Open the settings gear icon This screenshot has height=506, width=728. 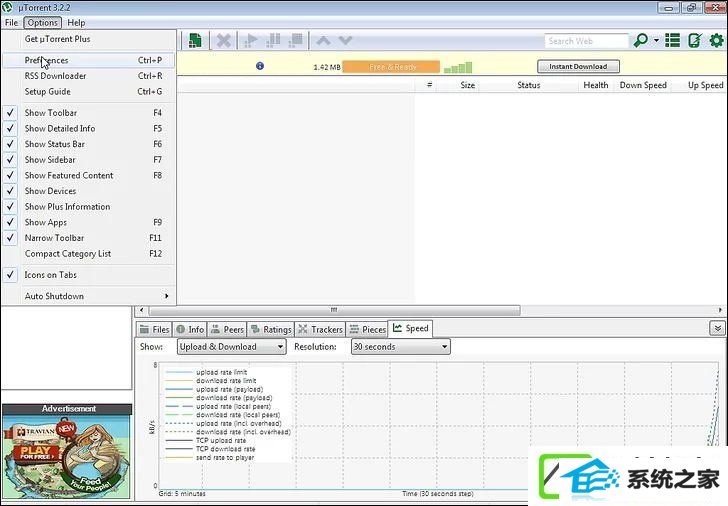716,40
